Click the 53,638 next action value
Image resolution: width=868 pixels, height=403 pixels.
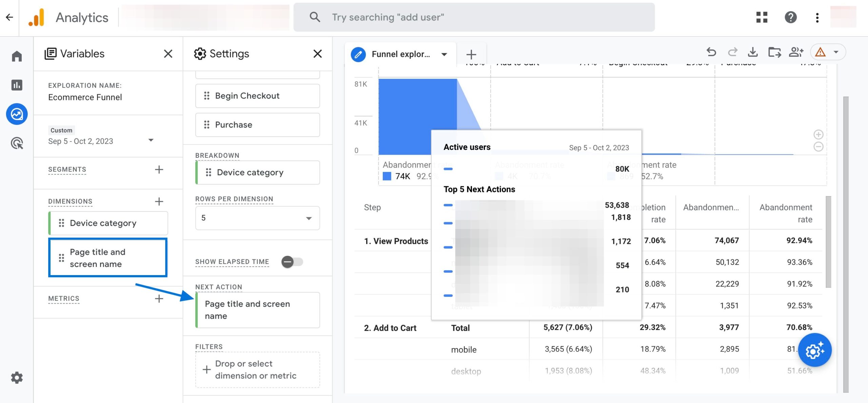pos(617,205)
